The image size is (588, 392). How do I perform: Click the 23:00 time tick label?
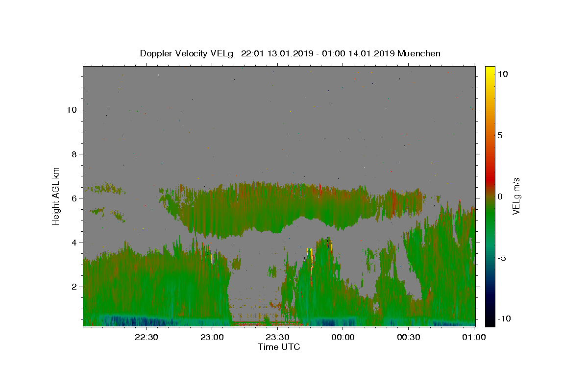tap(212, 337)
